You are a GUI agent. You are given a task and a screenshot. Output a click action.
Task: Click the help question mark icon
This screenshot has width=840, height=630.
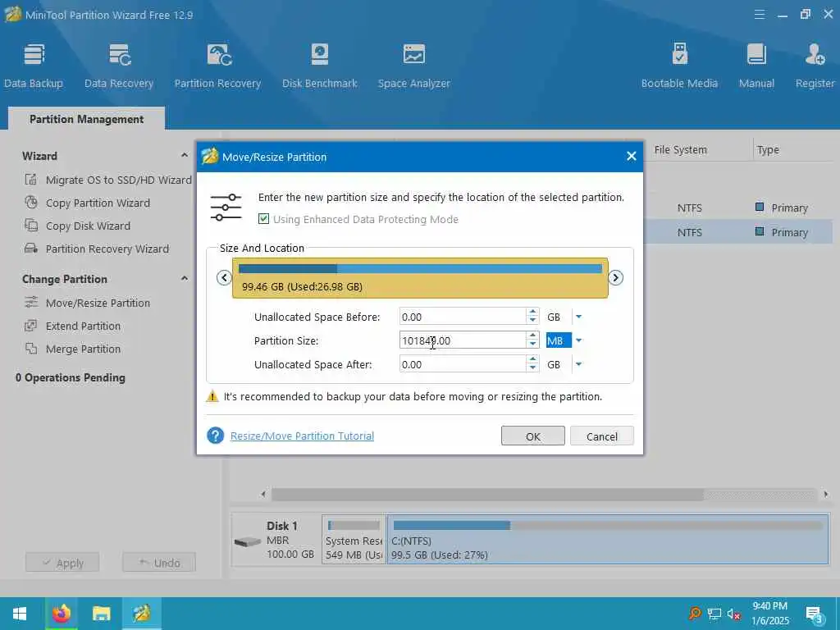pyautogui.click(x=216, y=436)
